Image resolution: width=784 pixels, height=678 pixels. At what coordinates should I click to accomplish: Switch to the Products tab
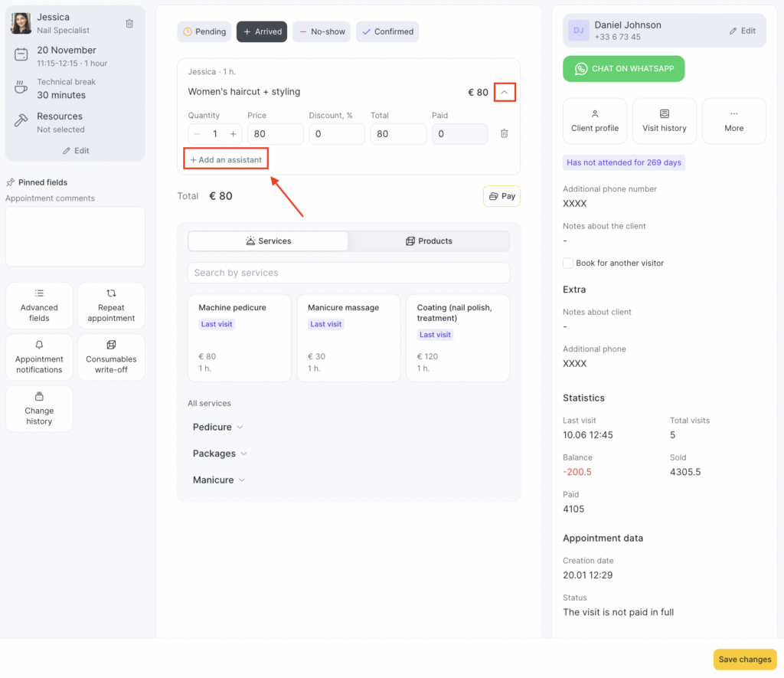pyautogui.click(x=429, y=241)
